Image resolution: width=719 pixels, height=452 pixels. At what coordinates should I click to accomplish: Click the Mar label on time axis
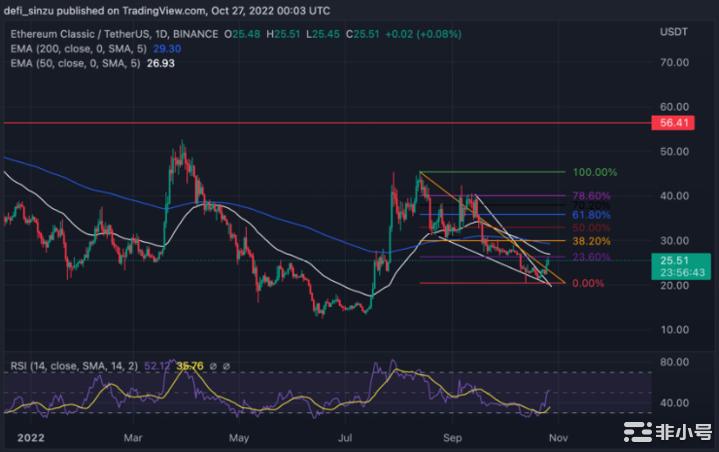pyautogui.click(x=133, y=437)
